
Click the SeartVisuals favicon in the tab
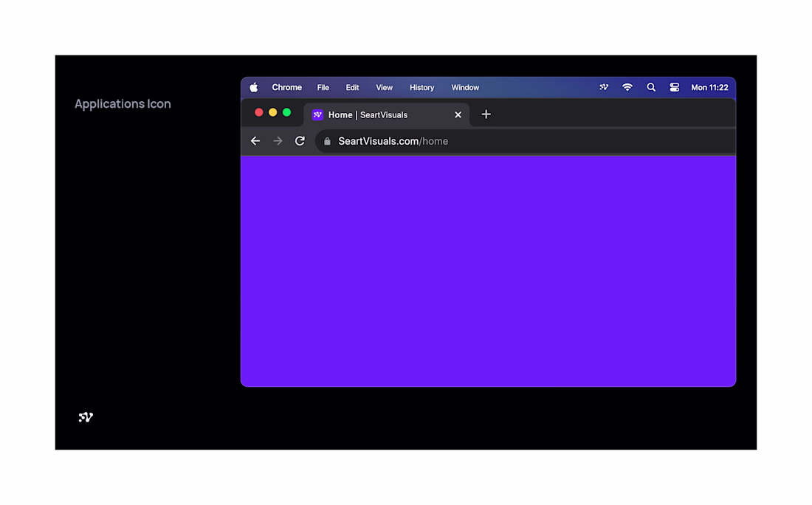point(317,115)
